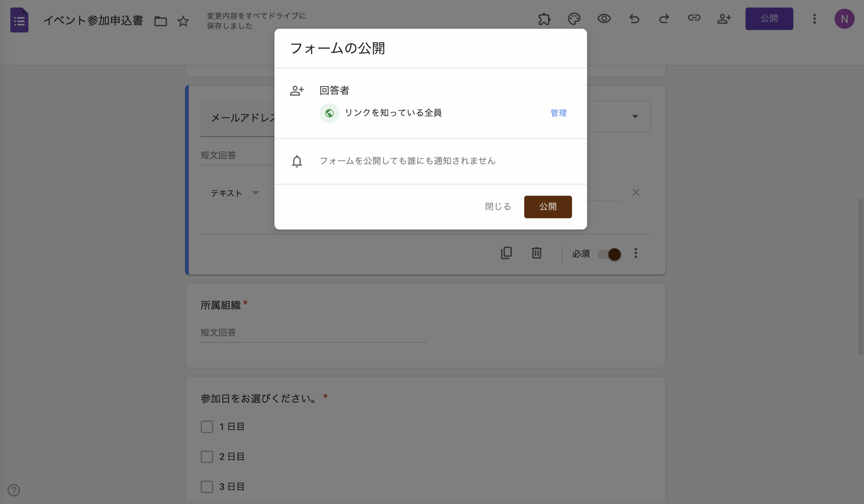Check the 3 日目 checkbox

pos(207,486)
